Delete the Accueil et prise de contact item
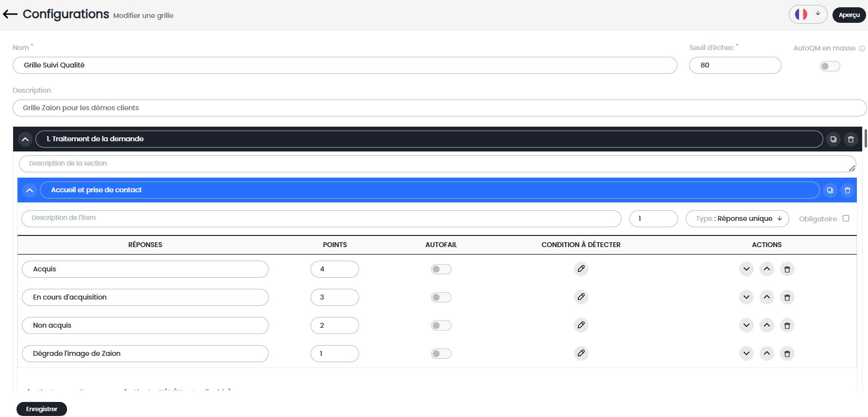This screenshot has height=417, width=868. [x=847, y=190]
